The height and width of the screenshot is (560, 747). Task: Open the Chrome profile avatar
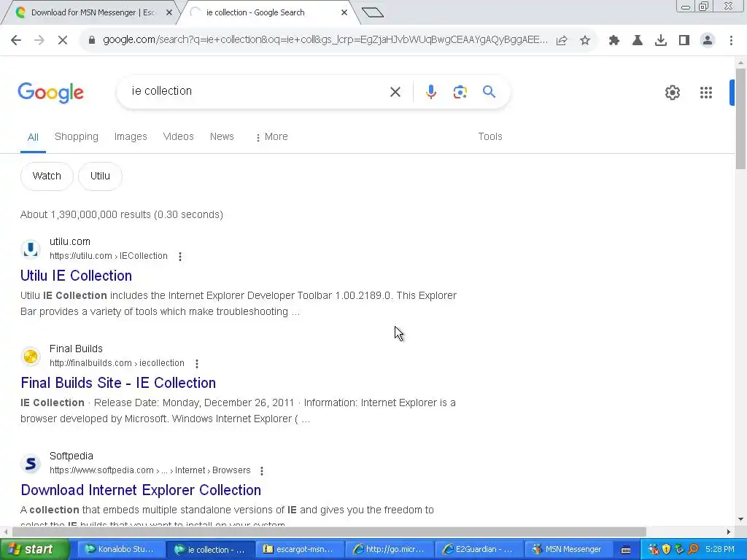[708, 41]
